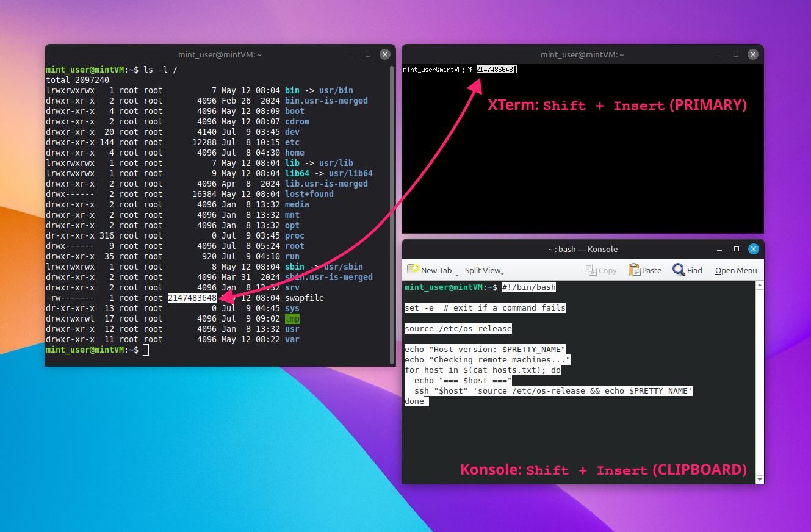
Task: Click the Find magnifier icon in Konsole
Action: (679, 270)
